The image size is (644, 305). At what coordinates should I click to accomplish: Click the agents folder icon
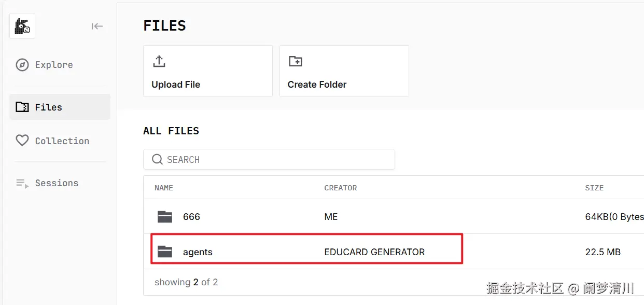click(165, 252)
